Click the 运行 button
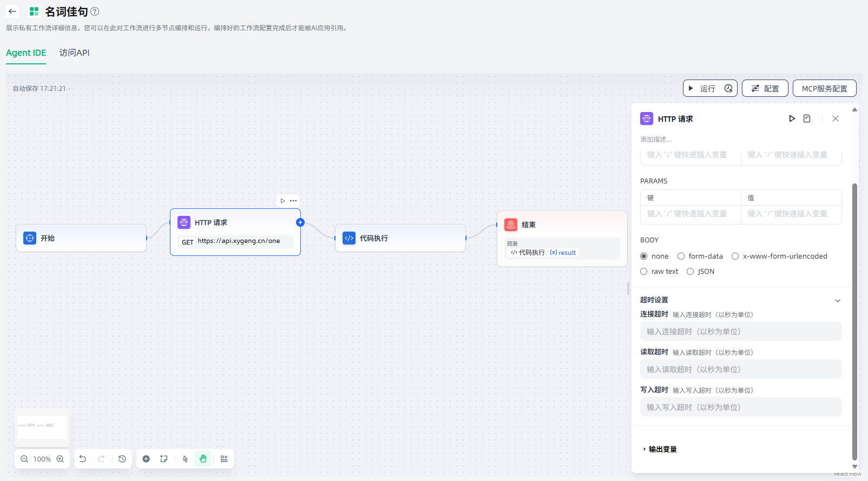 pyautogui.click(x=702, y=88)
